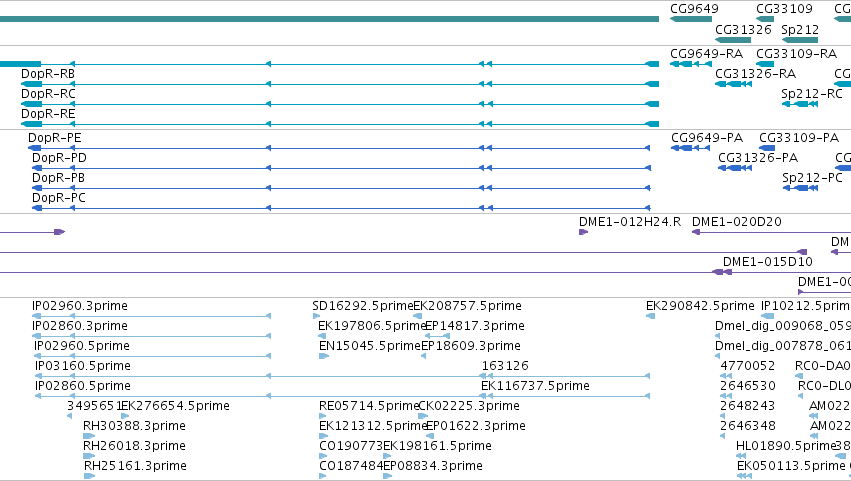Image resolution: width=851 pixels, height=481 pixels.
Task: Click the EP14817.3prime EST feature
Action: 437,336
